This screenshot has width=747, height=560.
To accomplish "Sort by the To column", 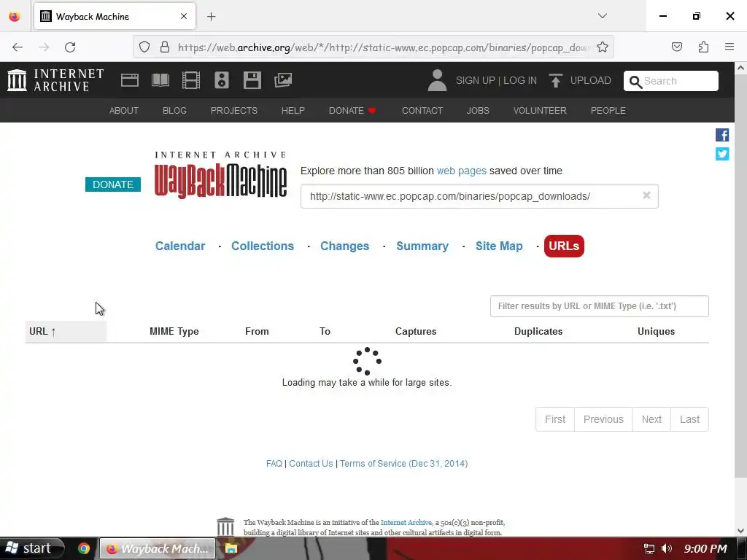I will point(325,332).
